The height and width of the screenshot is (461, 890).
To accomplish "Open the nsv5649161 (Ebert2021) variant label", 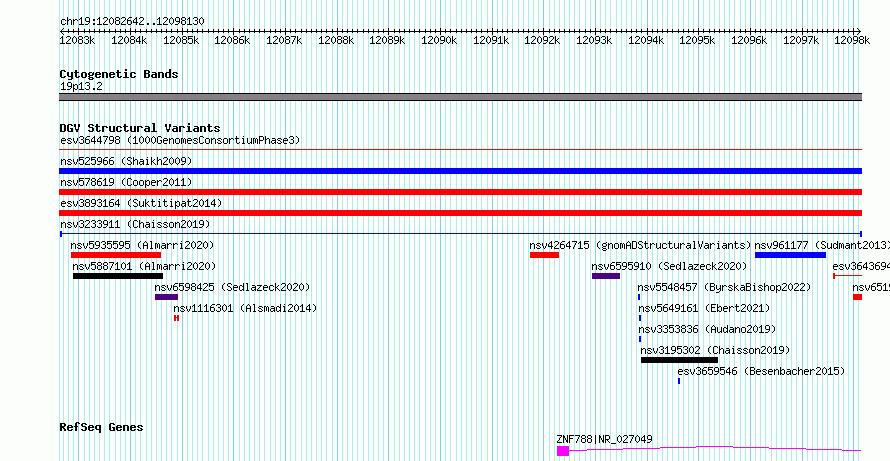I will 704,308.
